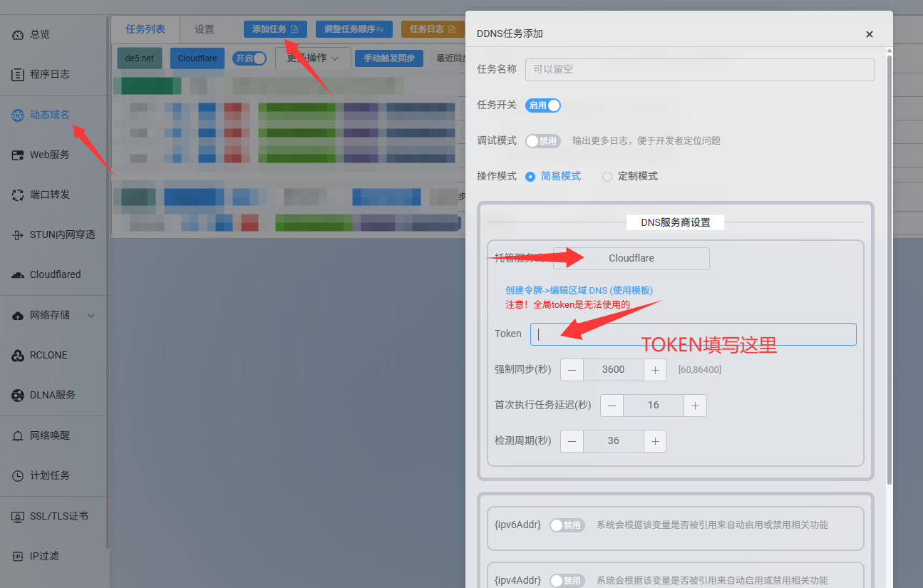Image resolution: width=923 pixels, height=588 pixels.
Task: Open the 总览 overview sidebar icon
Action: click(18, 34)
